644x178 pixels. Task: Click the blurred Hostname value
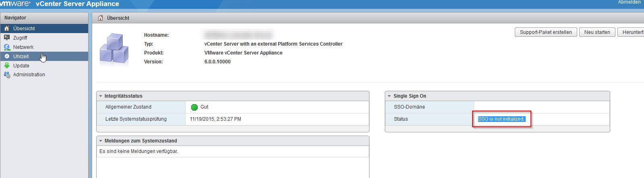238,35
